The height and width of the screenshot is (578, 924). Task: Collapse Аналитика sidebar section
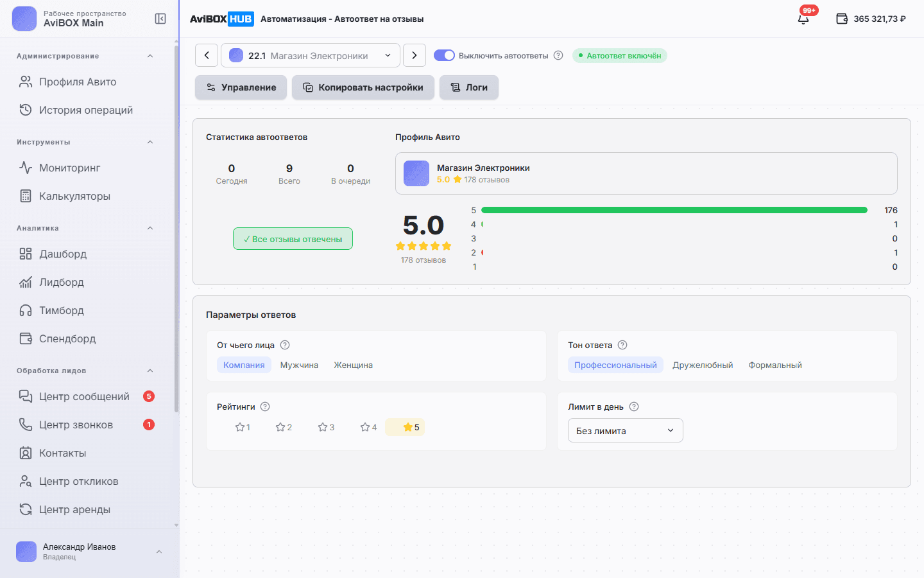coord(150,228)
